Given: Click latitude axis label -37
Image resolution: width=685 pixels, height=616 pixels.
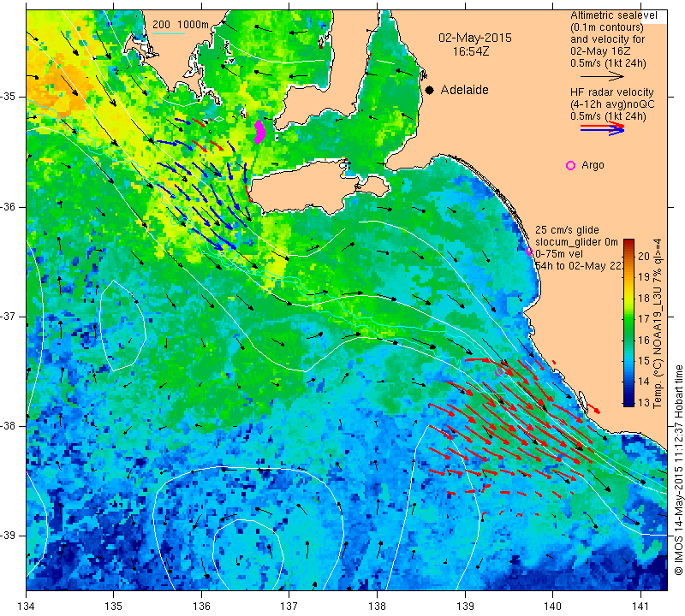Looking at the screenshot, I should (9, 316).
